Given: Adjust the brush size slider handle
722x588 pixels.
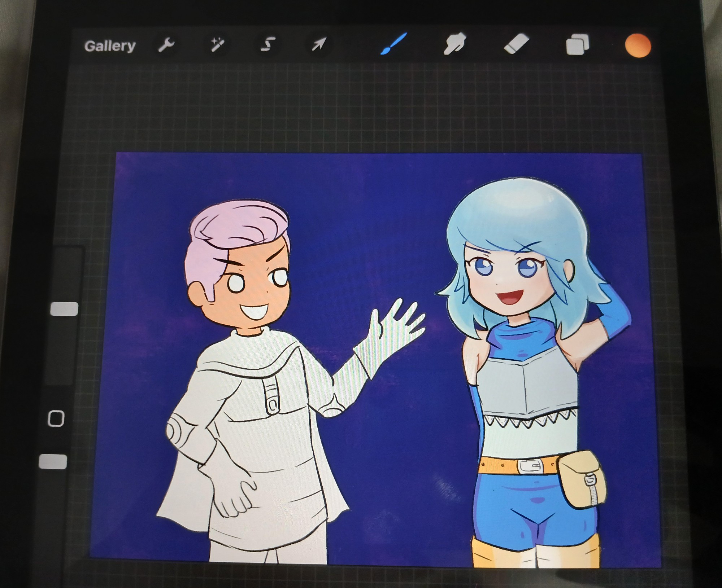Looking at the screenshot, I should (x=64, y=309).
